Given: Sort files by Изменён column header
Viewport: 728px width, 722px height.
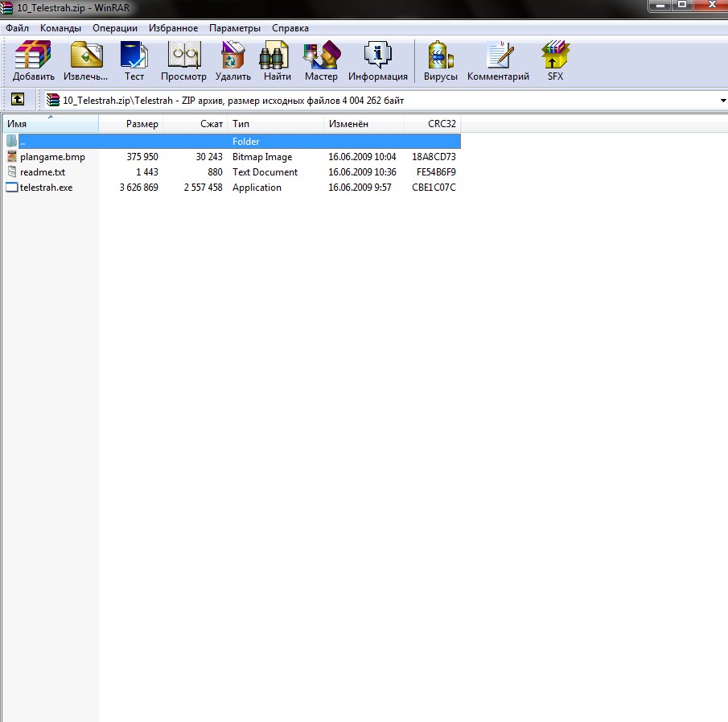Looking at the screenshot, I should click(x=364, y=124).
